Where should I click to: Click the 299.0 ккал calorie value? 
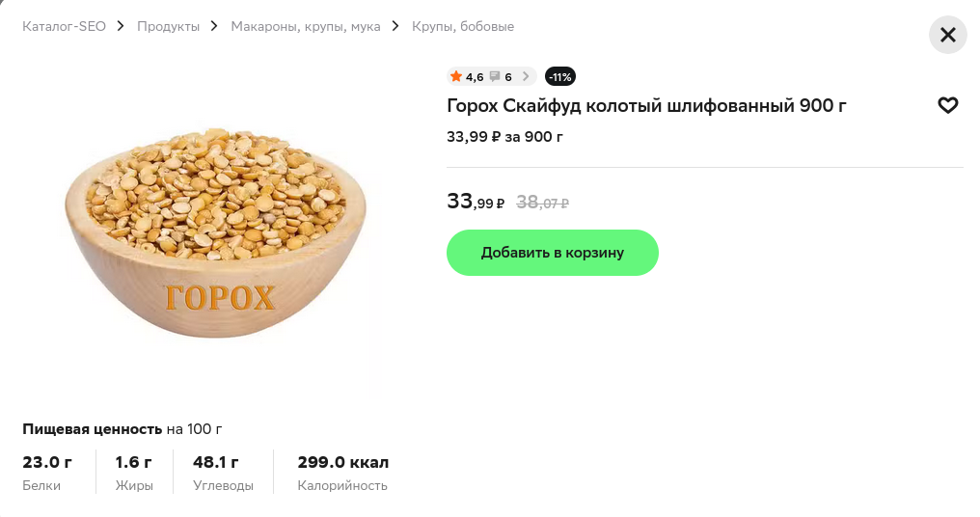click(x=343, y=463)
